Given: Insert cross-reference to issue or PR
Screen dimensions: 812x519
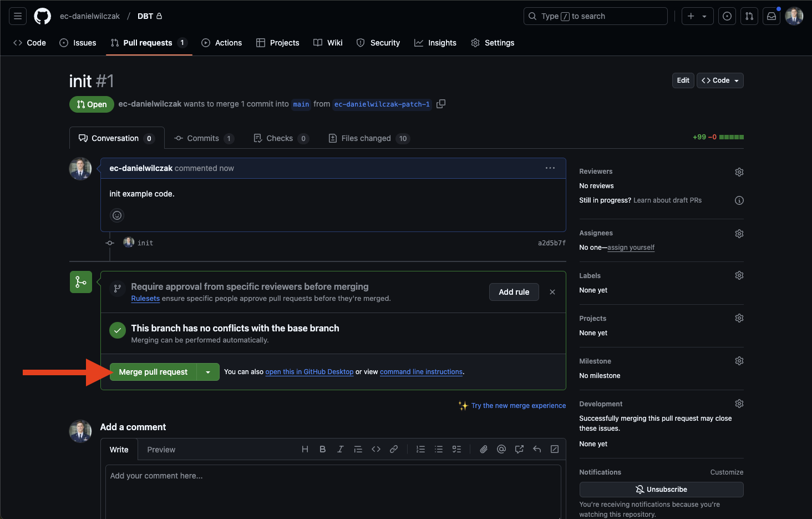Looking at the screenshot, I should pos(519,449).
